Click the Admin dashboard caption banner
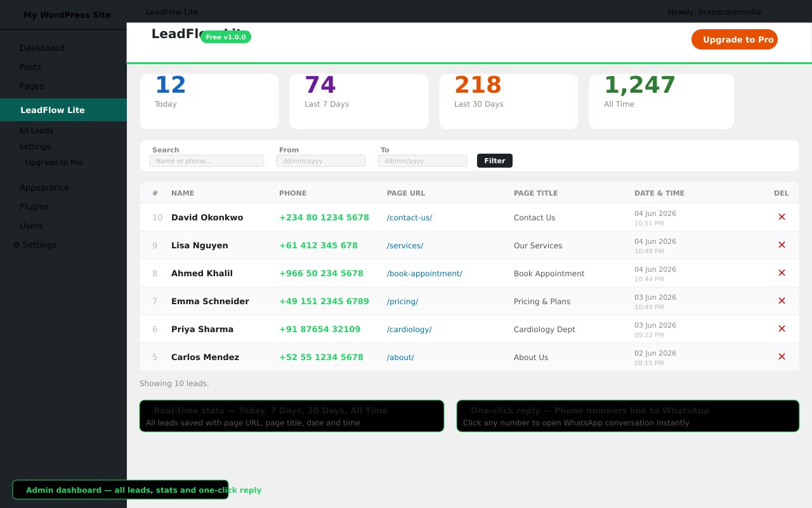Viewport: 812px width, 508px height. tap(121, 490)
